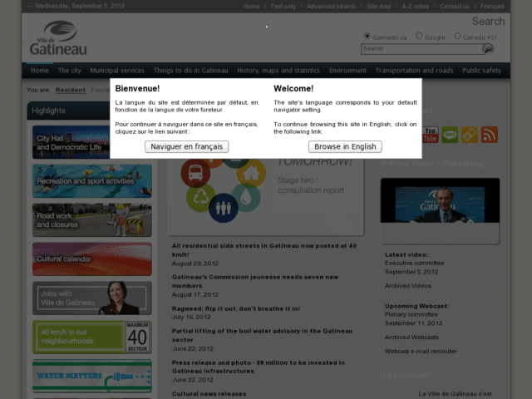
Task: Open the A-Z index link
Action: click(416, 7)
